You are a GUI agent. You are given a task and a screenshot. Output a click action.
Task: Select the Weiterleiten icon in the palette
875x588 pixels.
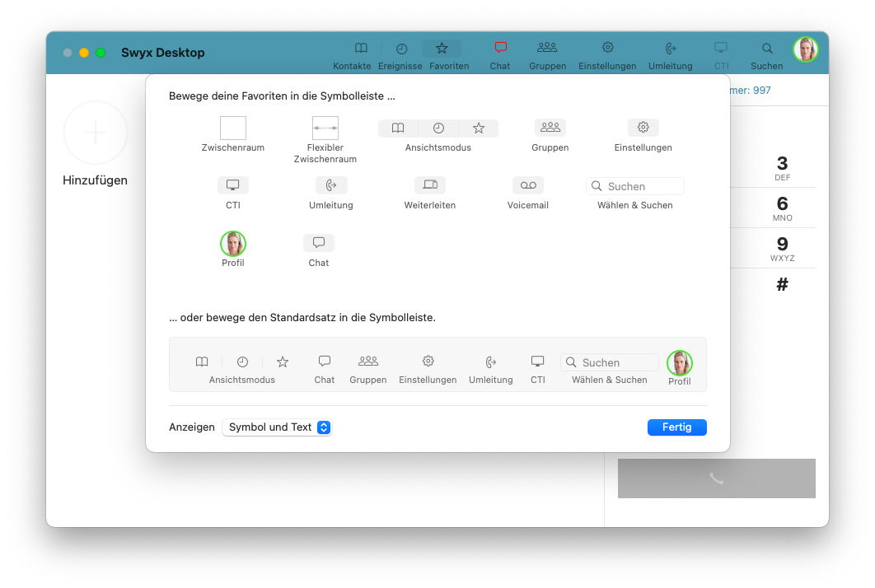coord(430,185)
